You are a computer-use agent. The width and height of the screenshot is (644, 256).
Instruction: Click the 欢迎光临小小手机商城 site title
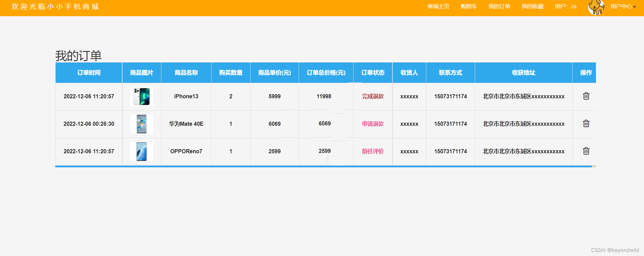point(55,7)
